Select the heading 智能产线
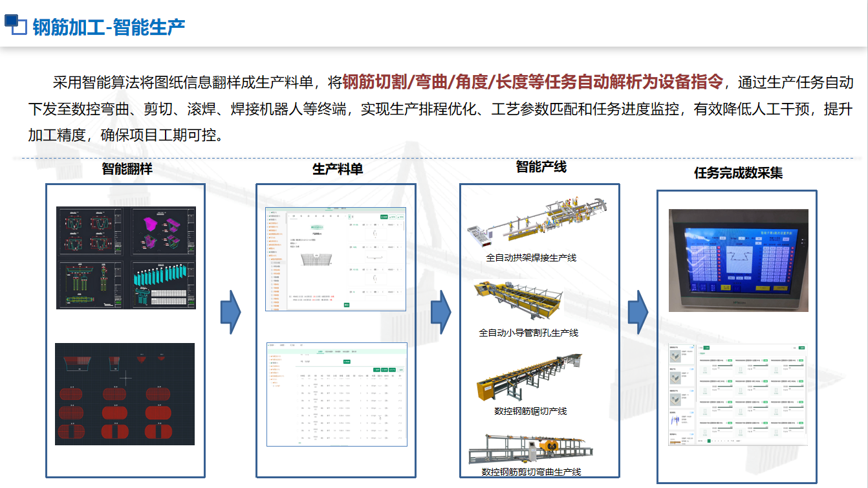This screenshot has height=488, width=868. 541,166
